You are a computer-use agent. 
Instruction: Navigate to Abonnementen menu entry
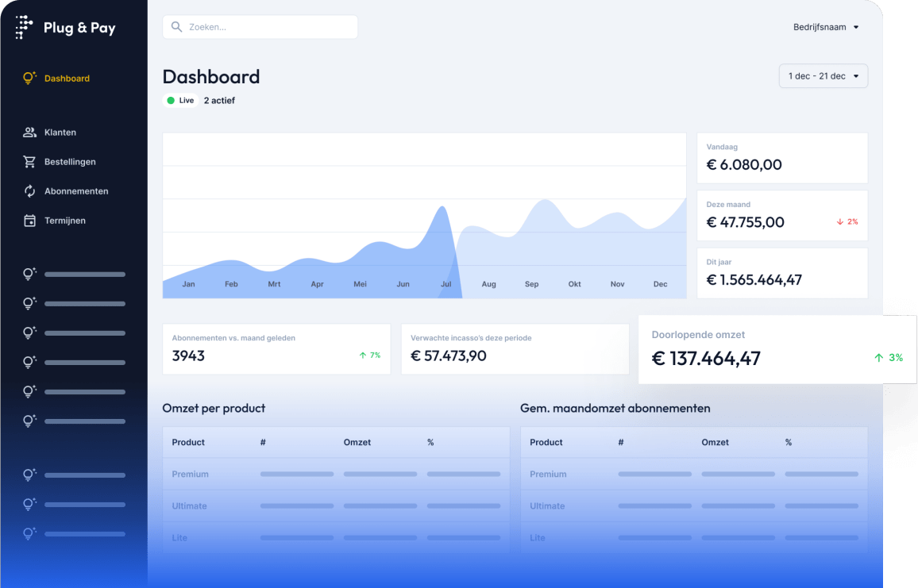click(77, 190)
